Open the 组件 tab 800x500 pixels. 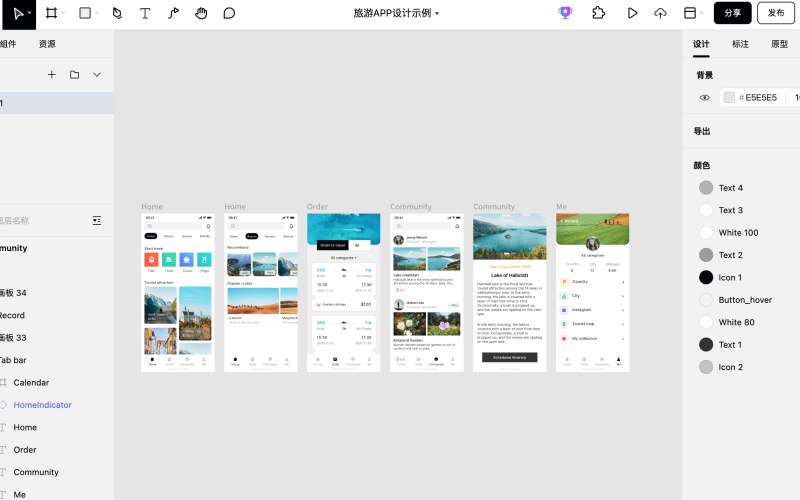pyautogui.click(x=8, y=44)
